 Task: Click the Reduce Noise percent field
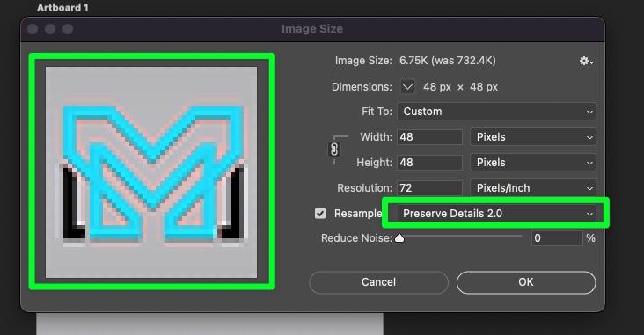click(x=557, y=238)
